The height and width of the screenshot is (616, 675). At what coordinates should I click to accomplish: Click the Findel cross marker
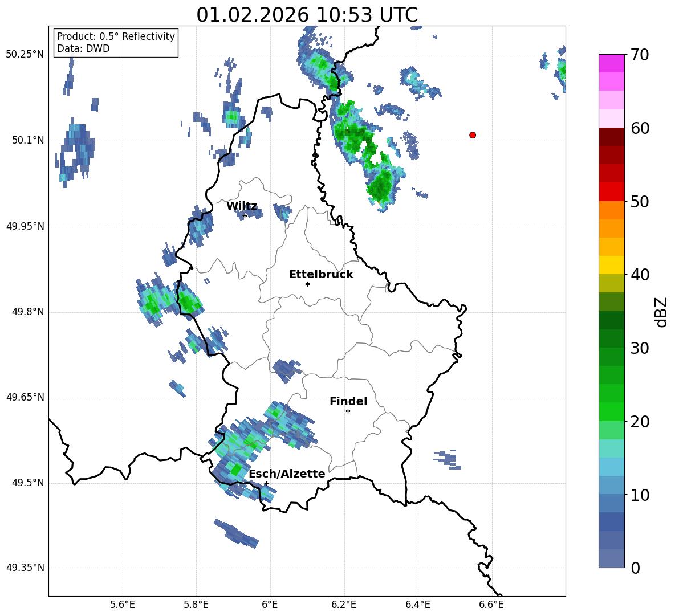click(x=348, y=411)
